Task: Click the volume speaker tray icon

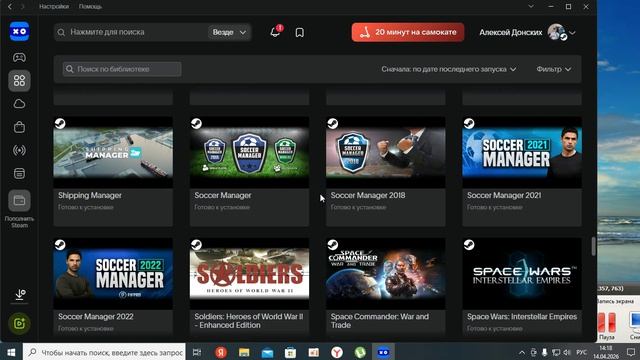Action: [567, 352]
